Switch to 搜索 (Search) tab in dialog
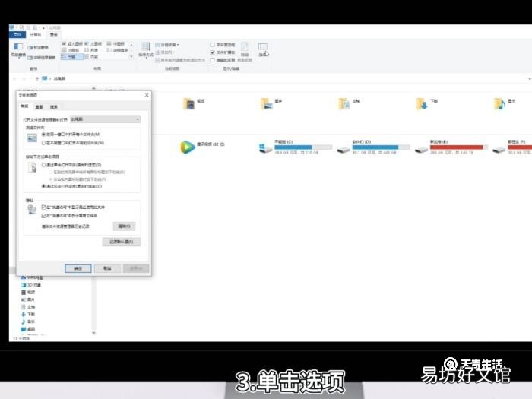The width and height of the screenshot is (532, 399). [54, 107]
